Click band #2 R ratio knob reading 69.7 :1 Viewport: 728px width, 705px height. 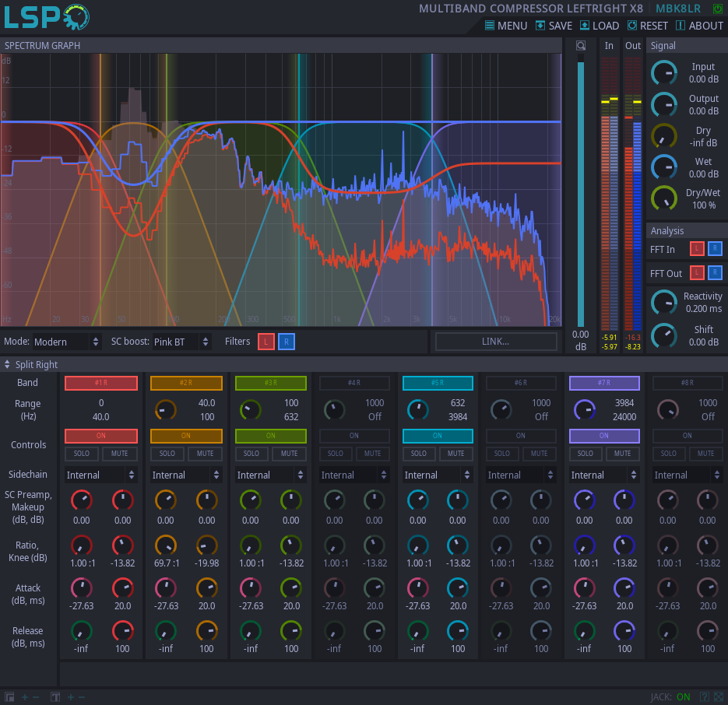166,545
